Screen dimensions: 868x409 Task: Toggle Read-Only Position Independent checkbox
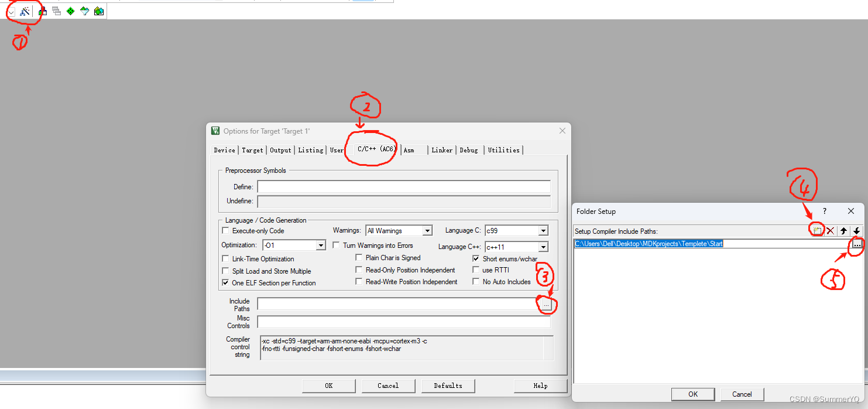(x=359, y=270)
